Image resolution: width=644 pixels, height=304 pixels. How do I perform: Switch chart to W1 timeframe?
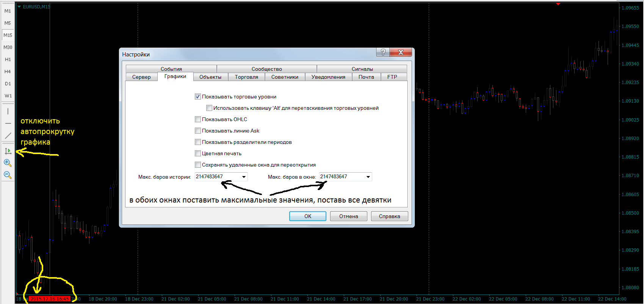(x=8, y=96)
